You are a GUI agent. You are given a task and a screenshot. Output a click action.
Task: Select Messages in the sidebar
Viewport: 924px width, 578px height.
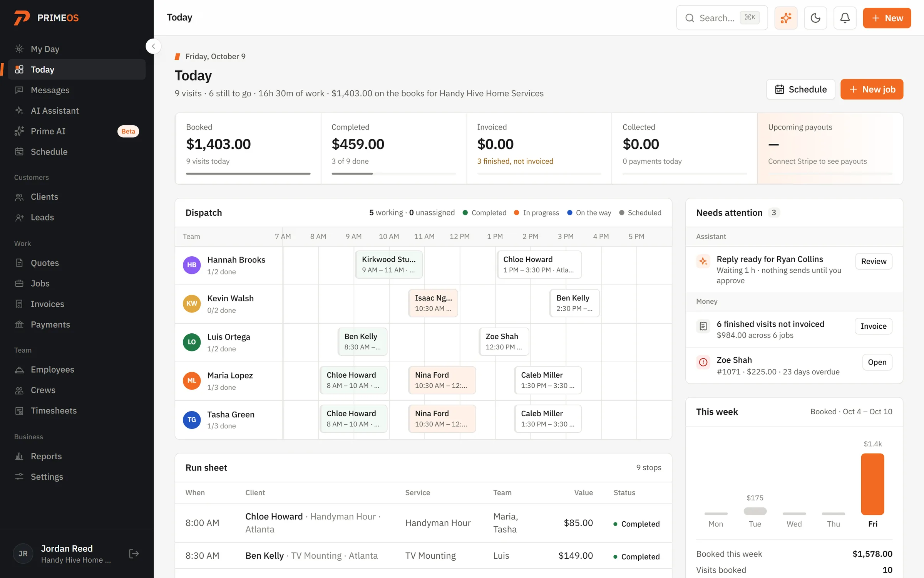click(77, 90)
